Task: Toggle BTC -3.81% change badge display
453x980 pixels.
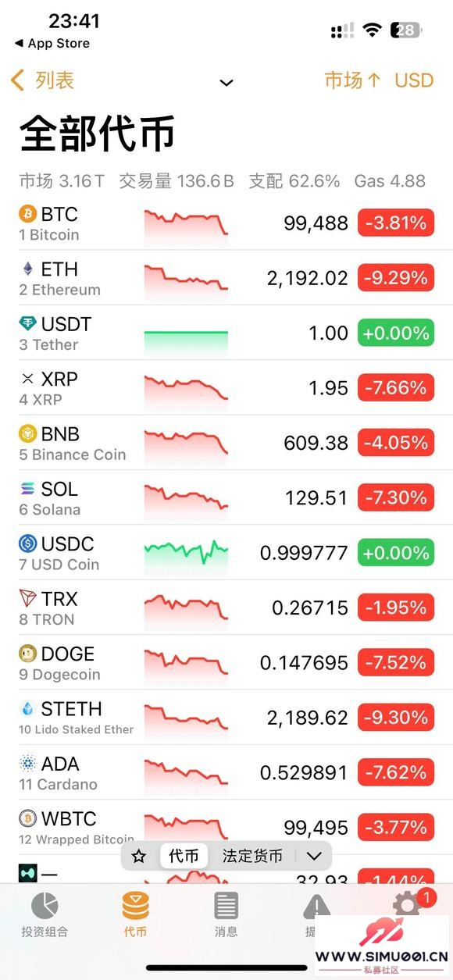Action: [396, 223]
